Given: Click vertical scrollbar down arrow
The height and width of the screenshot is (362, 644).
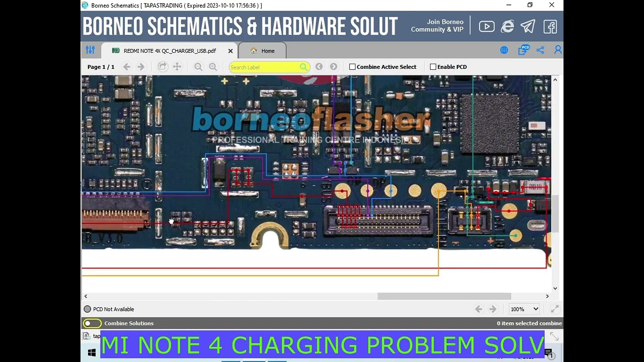Looking at the screenshot, I should tap(555, 288).
